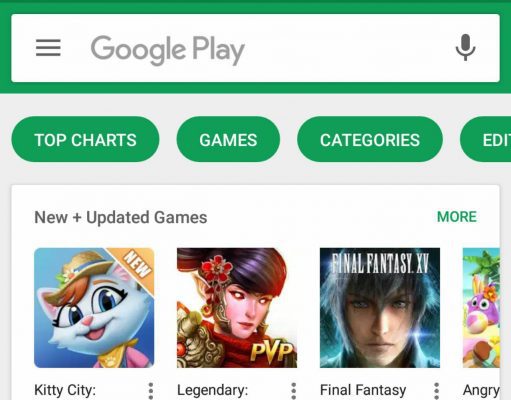511x400 pixels.
Task: Open the Legendary title text
Action: click(x=212, y=390)
